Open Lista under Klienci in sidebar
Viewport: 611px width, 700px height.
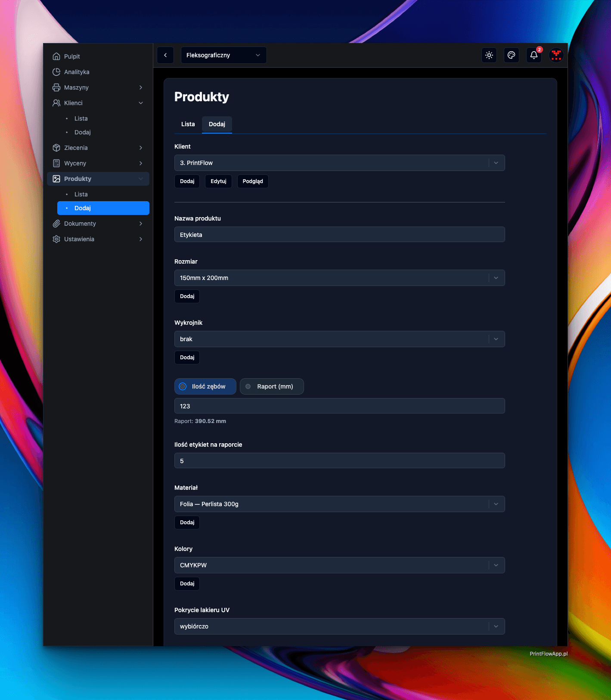81,118
